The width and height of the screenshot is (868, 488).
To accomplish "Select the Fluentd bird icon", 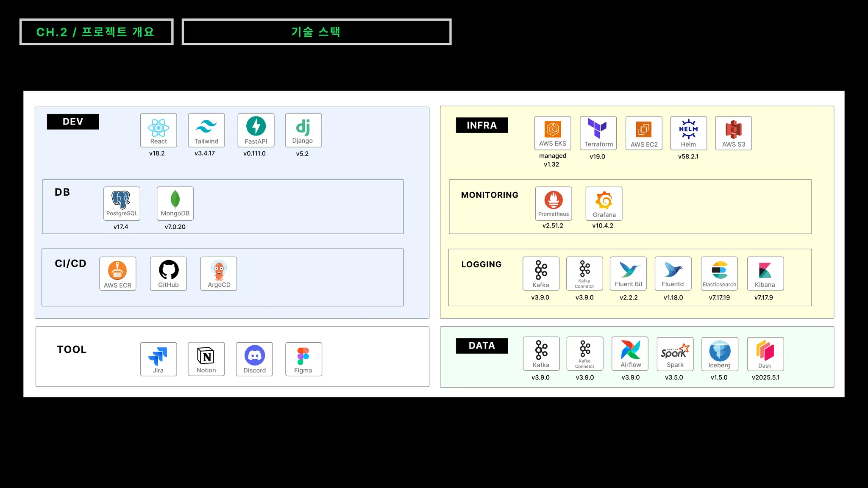I will pos(673,274).
